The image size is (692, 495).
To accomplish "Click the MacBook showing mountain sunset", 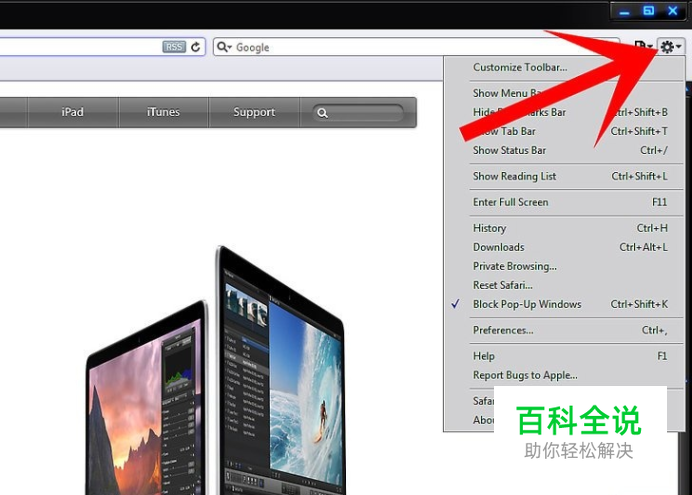I will tap(147, 399).
